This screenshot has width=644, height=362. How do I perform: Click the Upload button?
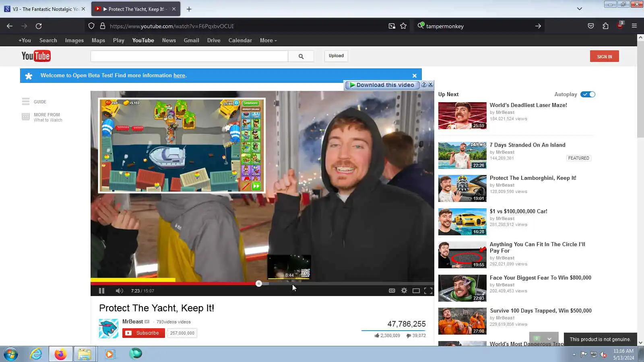point(336,56)
